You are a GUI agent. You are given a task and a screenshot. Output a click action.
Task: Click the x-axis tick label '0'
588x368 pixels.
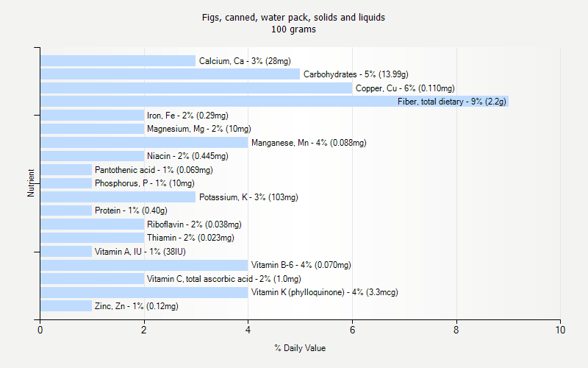click(x=40, y=330)
